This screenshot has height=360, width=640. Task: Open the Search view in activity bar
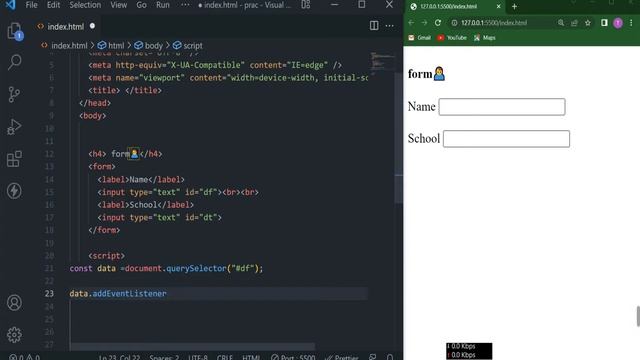tap(15, 62)
